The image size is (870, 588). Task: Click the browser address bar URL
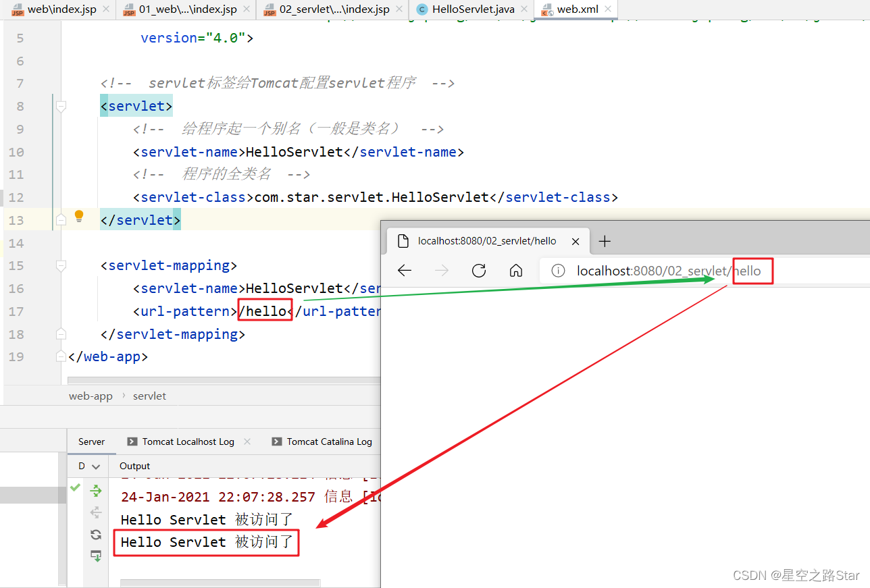[x=669, y=271]
